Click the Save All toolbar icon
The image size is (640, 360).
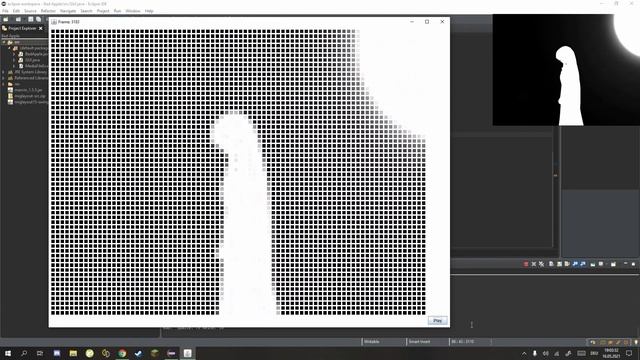(x=38, y=19)
